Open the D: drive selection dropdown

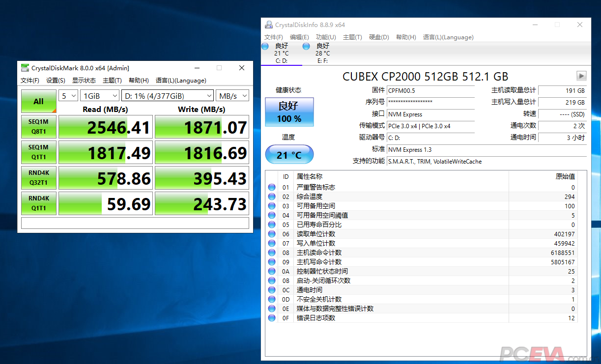pos(168,96)
